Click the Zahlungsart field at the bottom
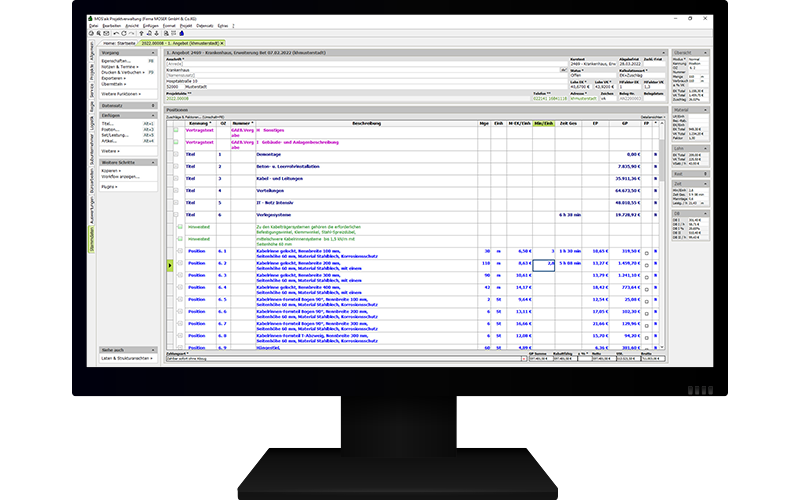 tap(346, 359)
